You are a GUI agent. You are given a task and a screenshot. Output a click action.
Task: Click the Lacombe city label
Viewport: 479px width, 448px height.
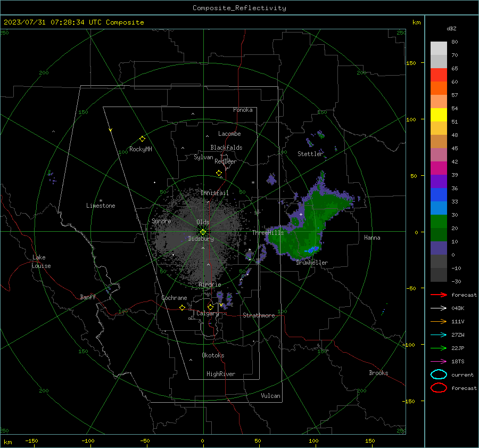229,134
